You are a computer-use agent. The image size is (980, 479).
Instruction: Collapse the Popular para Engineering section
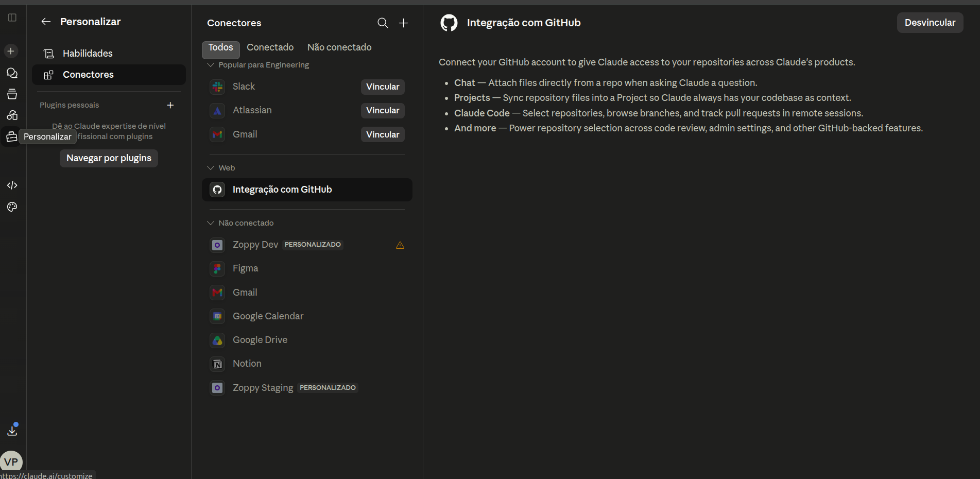[211, 65]
